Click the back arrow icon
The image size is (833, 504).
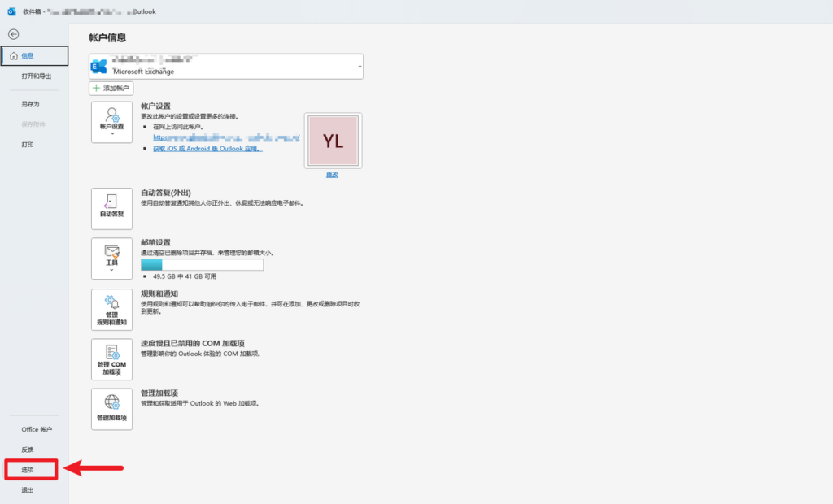tap(13, 34)
